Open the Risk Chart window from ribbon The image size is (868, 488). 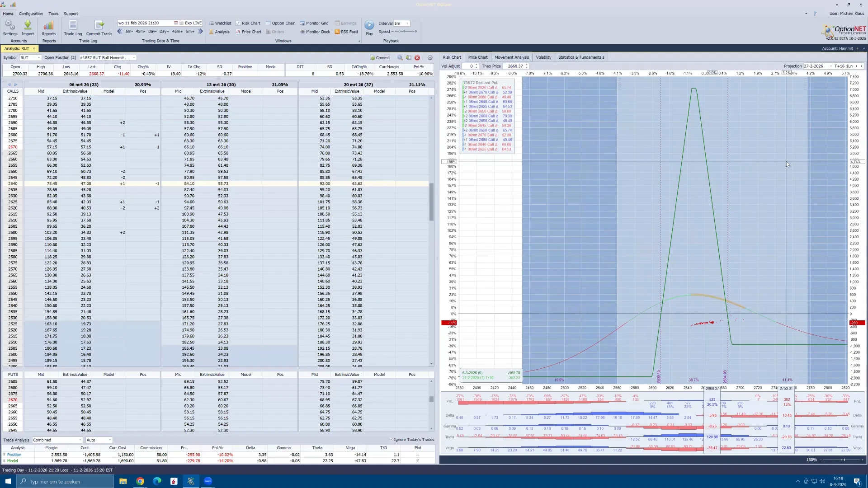(248, 23)
